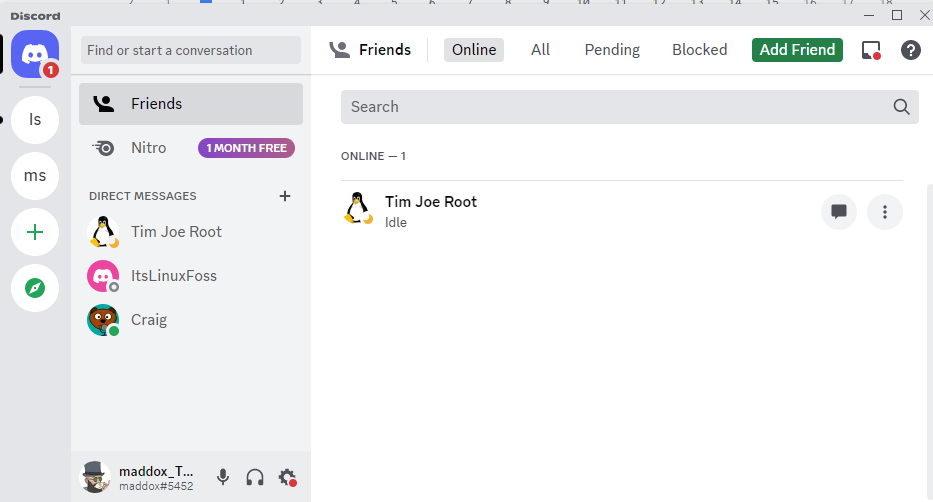Open the 'ls' server
This screenshot has height=502, width=933.
[35, 120]
